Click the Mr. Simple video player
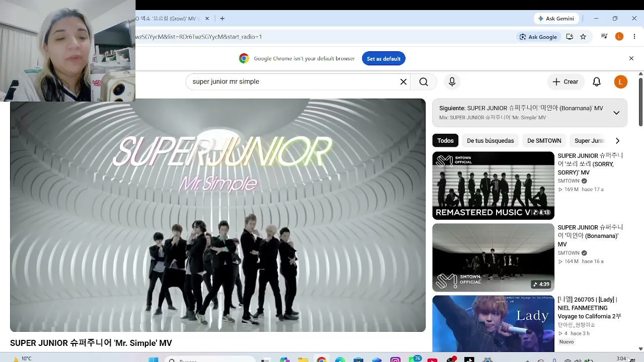The image size is (644, 362). click(218, 215)
